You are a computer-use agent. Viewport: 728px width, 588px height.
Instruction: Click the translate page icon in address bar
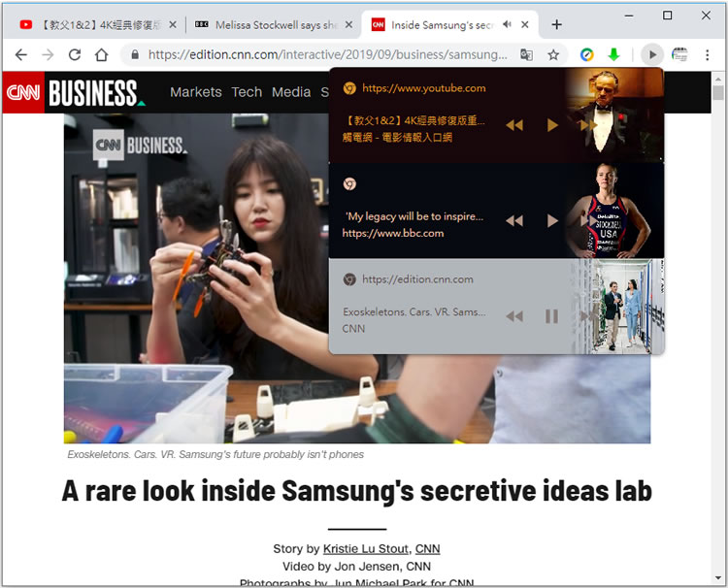coord(526,55)
